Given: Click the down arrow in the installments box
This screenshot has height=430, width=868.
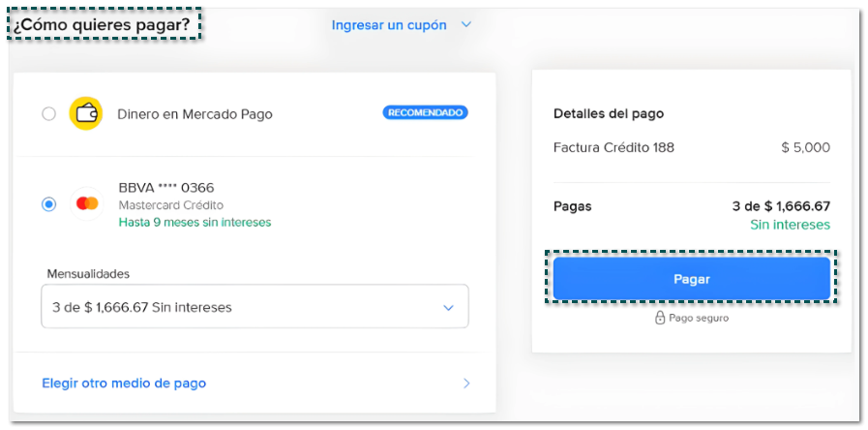Looking at the screenshot, I should (448, 308).
